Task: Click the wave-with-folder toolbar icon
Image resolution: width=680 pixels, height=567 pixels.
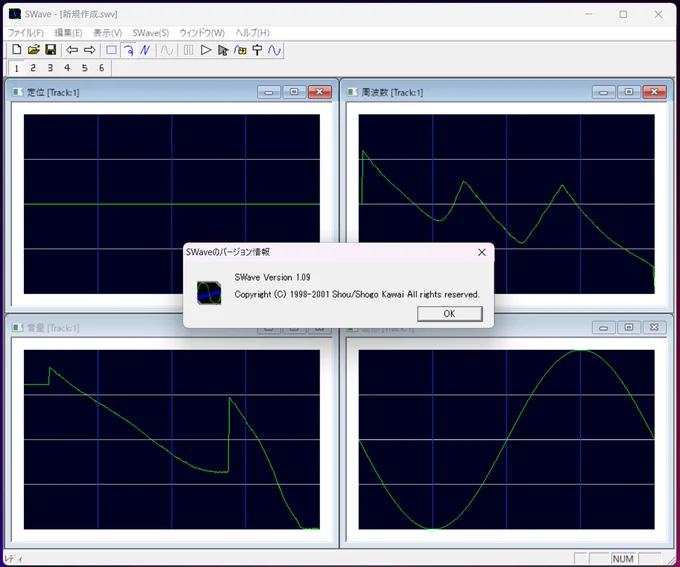Action: [x=240, y=50]
